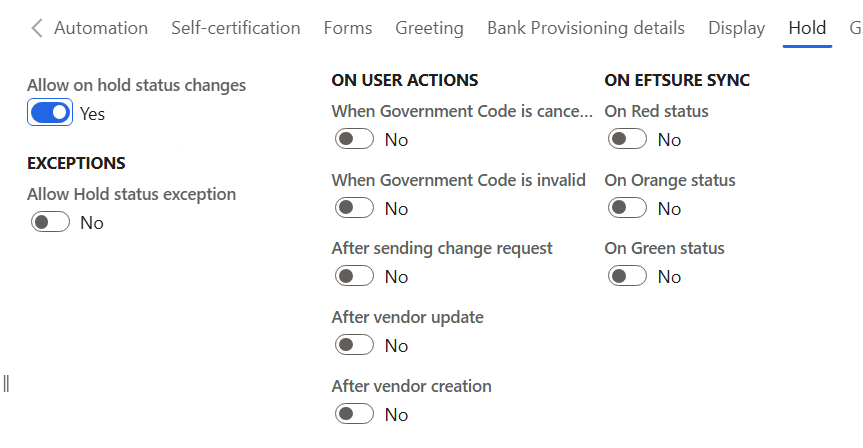Open the Automation tab

click(x=101, y=28)
